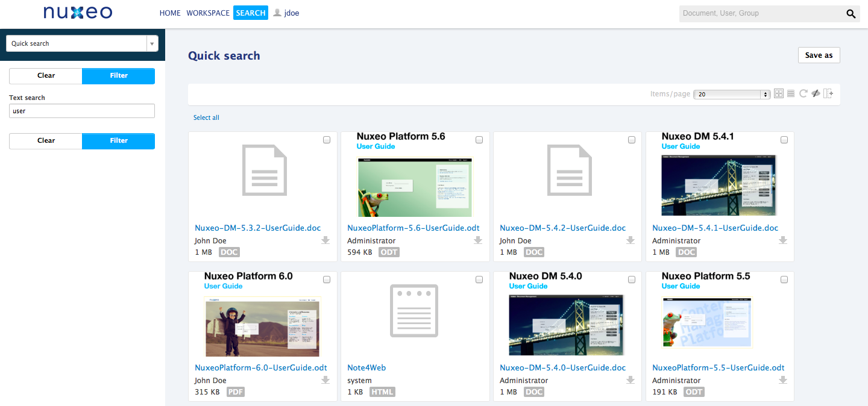This screenshot has width=868, height=406.
Task: Click the Save as button
Action: click(819, 55)
